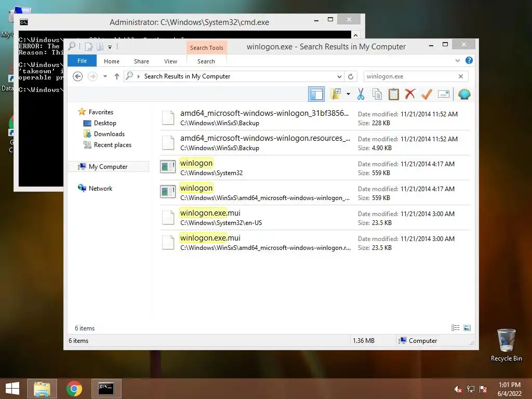
Task: Click the Up one level arrow
Action: click(x=117, y=76)
